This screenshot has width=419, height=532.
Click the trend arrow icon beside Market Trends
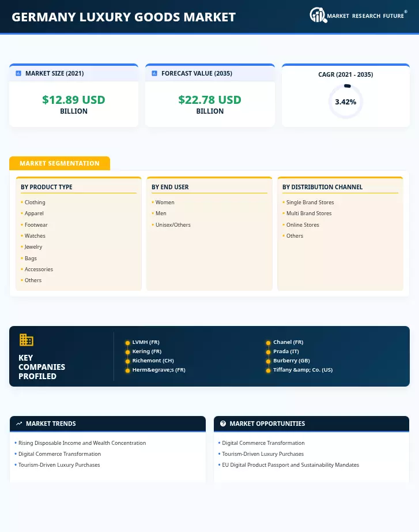[x=19, y=424]
